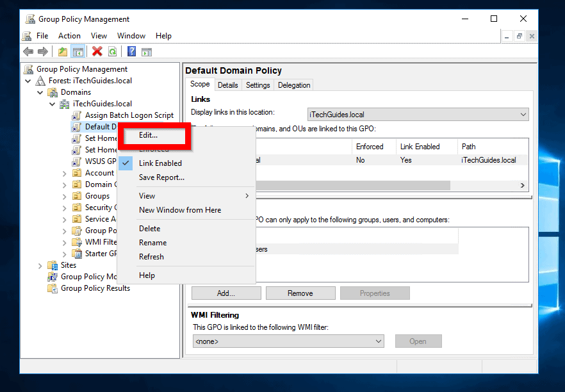This screenshot has height=392, width=565.
Task: Switch to the Settings tab
Action: coord(258,84)
